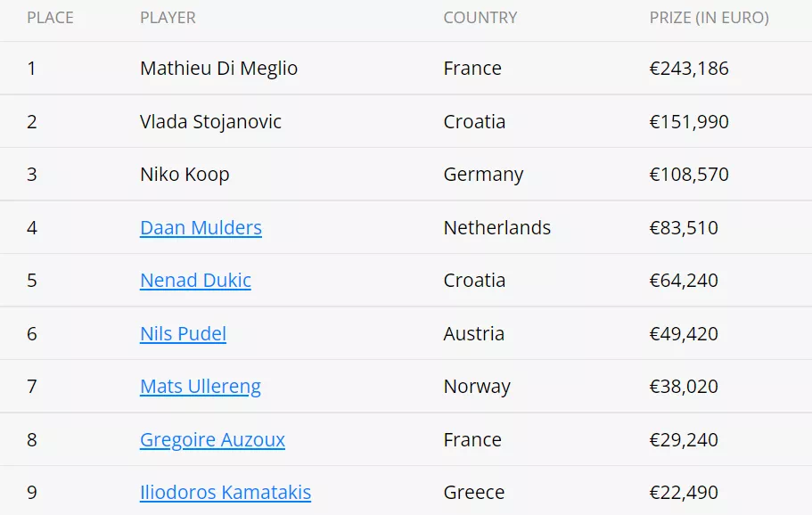Visit Iliodoros Kamatakis player link
Image resolution: width=812 pixels, height=515 pixels.
coord(226,493)
